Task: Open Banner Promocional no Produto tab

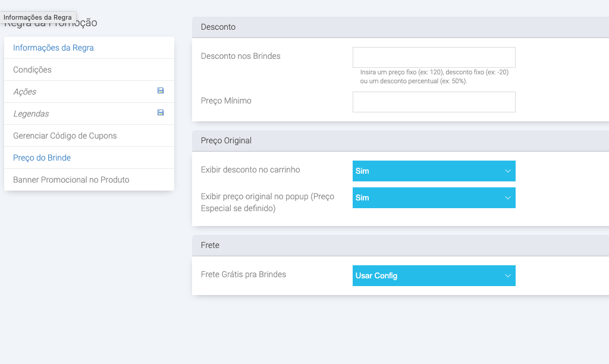Action: [x=71, y=180]
